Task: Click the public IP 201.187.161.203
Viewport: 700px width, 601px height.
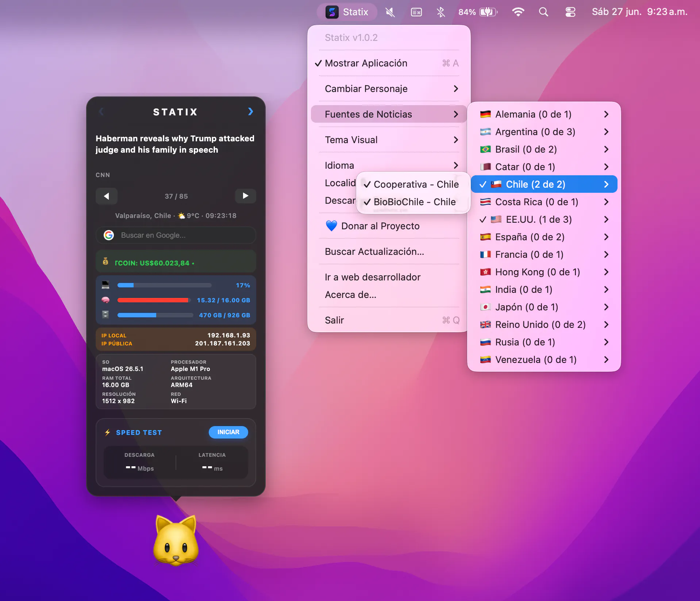Action: click(222, 343)
